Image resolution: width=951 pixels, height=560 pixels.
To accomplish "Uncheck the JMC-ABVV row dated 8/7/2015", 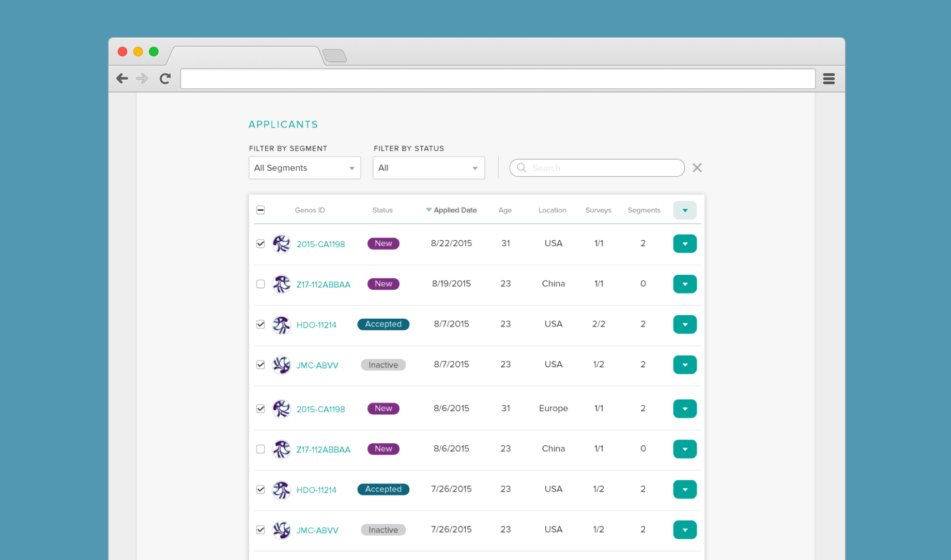I will tap(260, 365).
